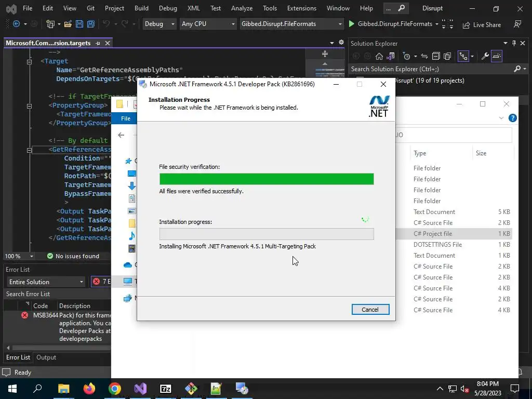The image size is (532, 399).
Task: Toggle Preview Selected Items icon
Action: 496,56
